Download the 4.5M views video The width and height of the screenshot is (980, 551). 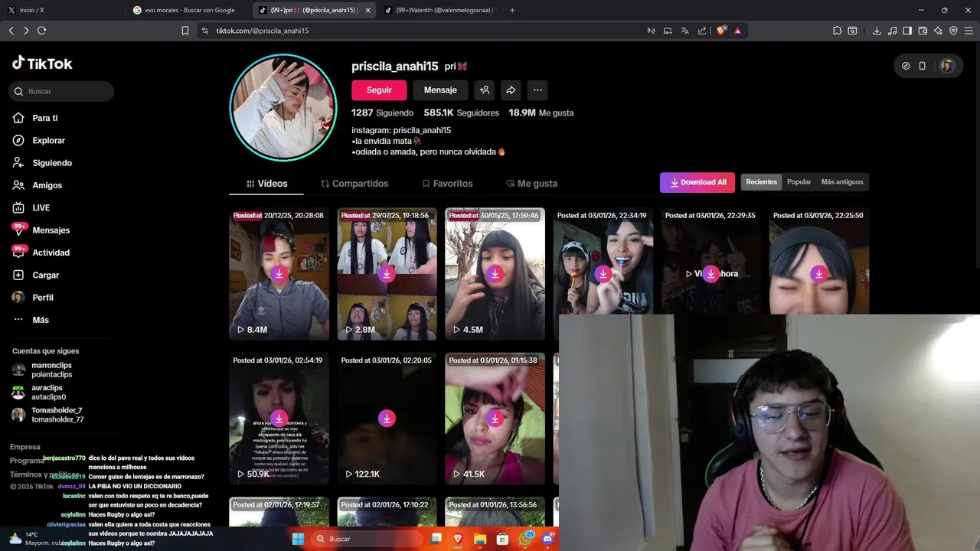[x=495, y=273]
